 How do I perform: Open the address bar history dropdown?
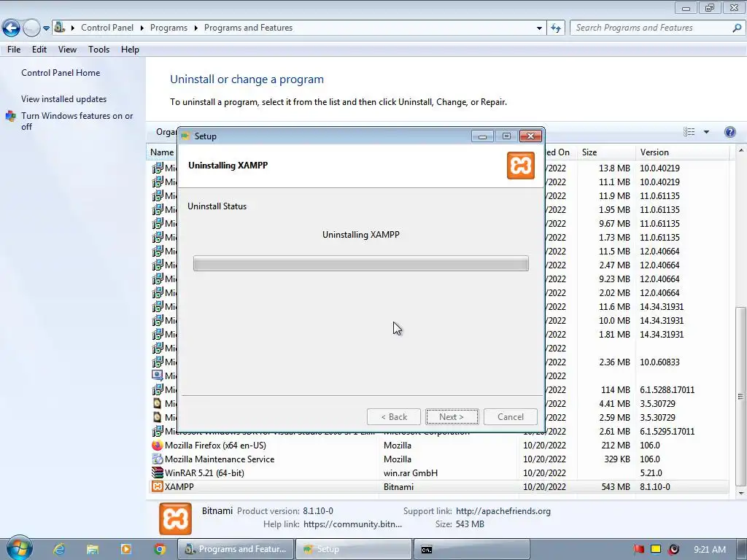point(539,28)
